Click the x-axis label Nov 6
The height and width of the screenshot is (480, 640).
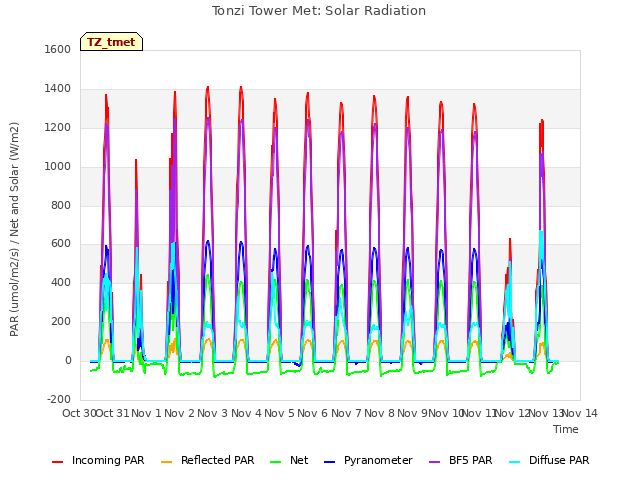tap(313, 413)
